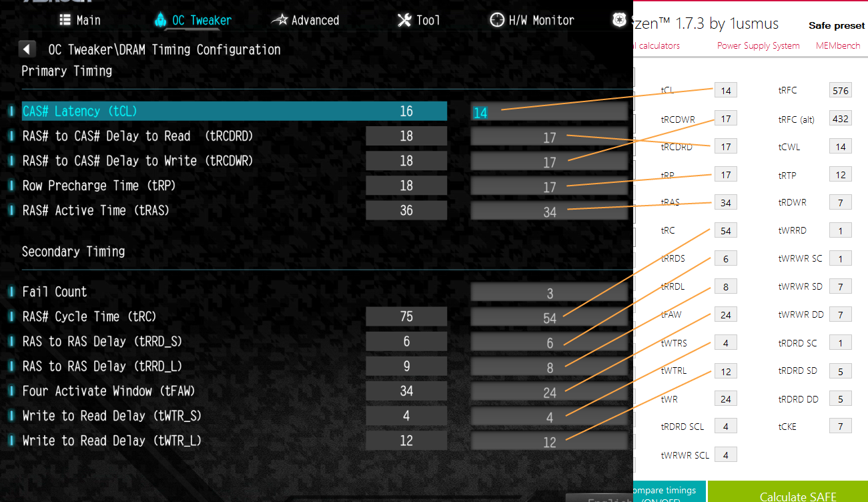Select the Row Precharge Time (tRP) field

point(548,186)
